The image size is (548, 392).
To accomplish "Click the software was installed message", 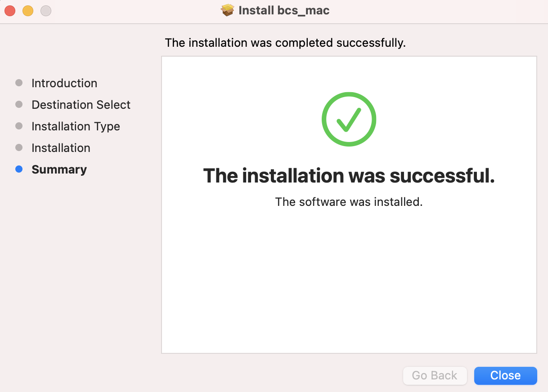I will click(349, 202).
